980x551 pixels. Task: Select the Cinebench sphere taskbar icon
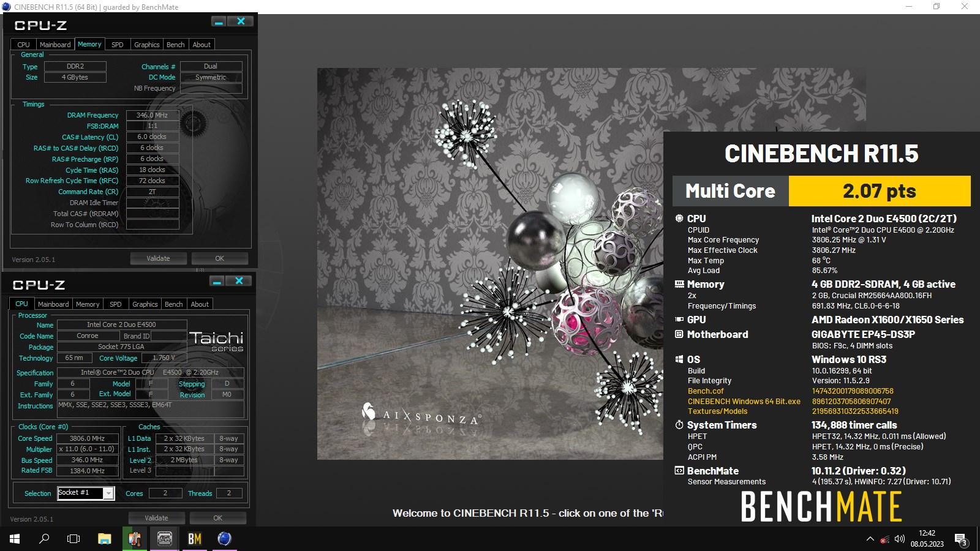(224, 539)
